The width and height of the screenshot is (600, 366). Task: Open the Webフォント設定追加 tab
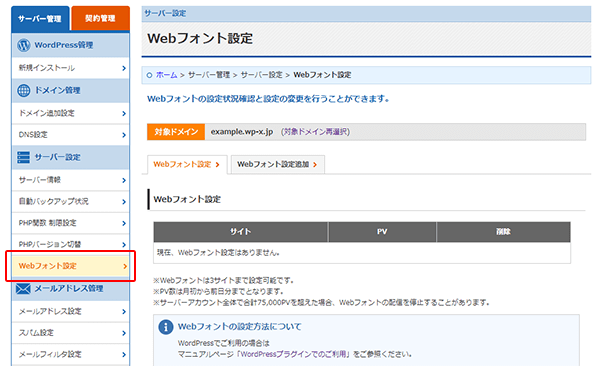coord(277,165)
